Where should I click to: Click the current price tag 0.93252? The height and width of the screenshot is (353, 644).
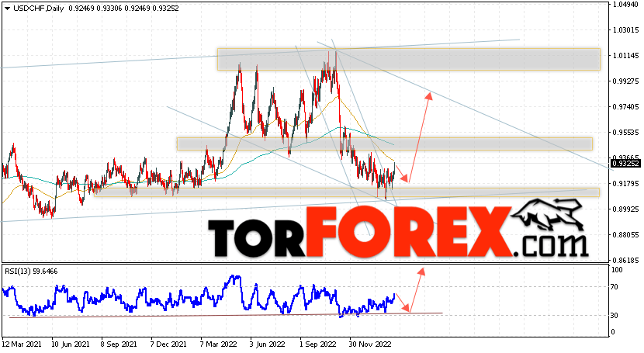(x=625, y=164)
